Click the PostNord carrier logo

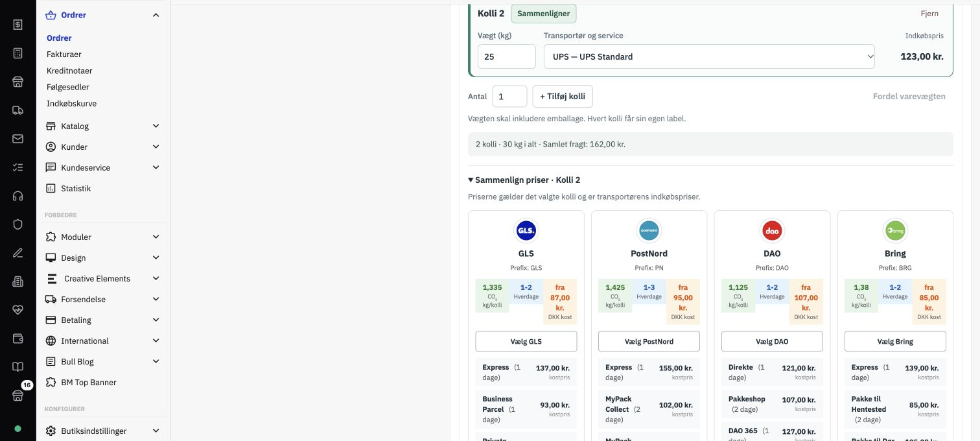click(649, 231)
